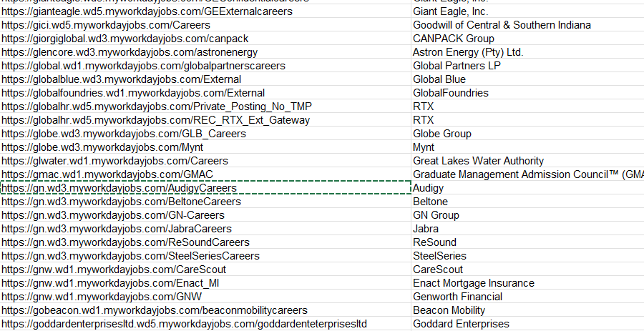This screenshot has height=331, width=644.
Task: Click the CareScout company name cell
Action: coord(527,270)
